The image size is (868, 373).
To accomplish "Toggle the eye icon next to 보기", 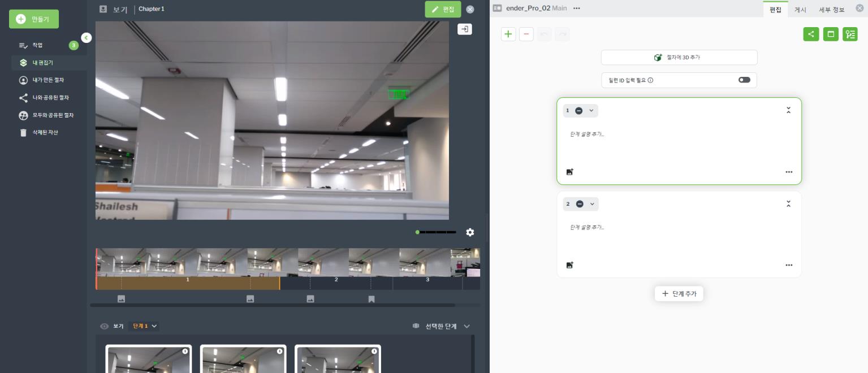I will tap(104, 326).
